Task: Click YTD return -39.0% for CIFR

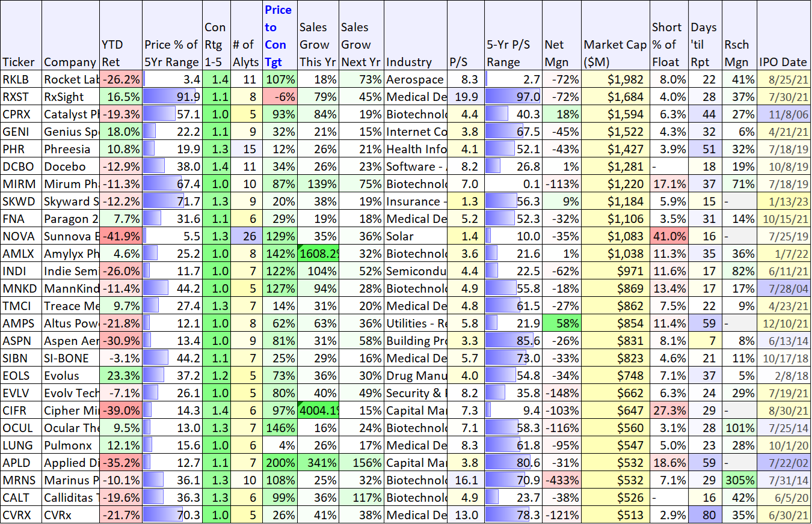Action: click(x=121, y=410)
